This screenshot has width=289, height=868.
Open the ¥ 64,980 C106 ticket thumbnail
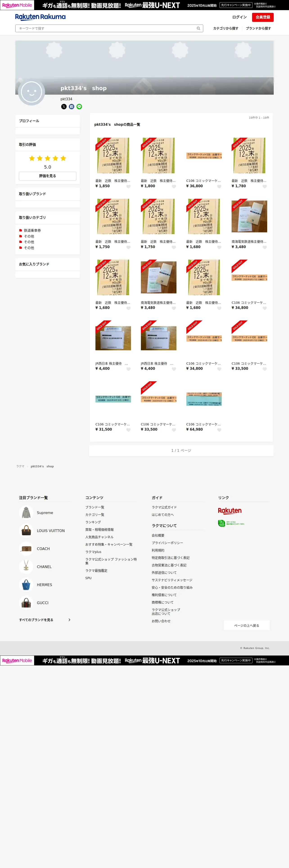pos(204,399)
